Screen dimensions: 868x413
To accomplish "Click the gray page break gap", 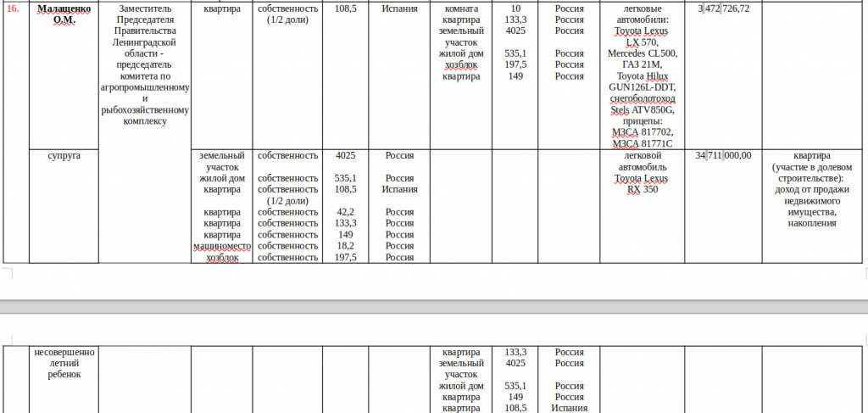I will [x=434, y=306].
